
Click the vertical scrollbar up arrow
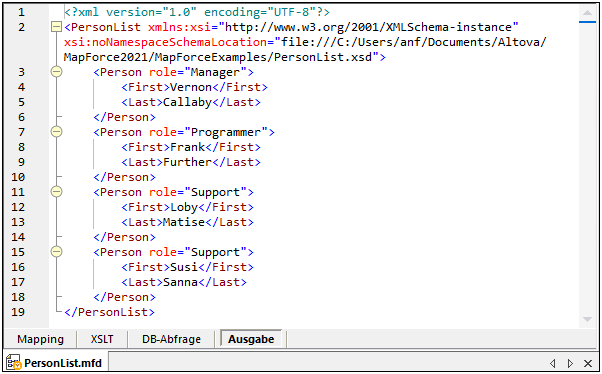click(587, 13)
